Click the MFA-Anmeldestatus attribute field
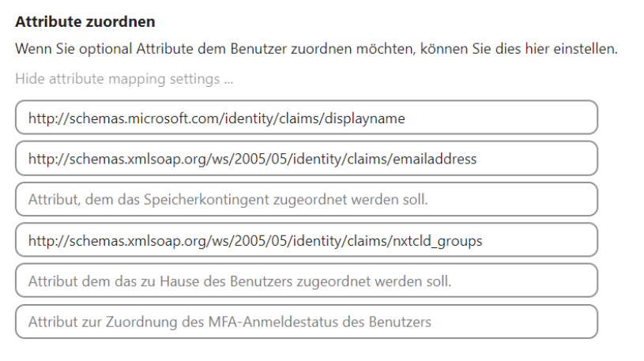 coord(306,322)
